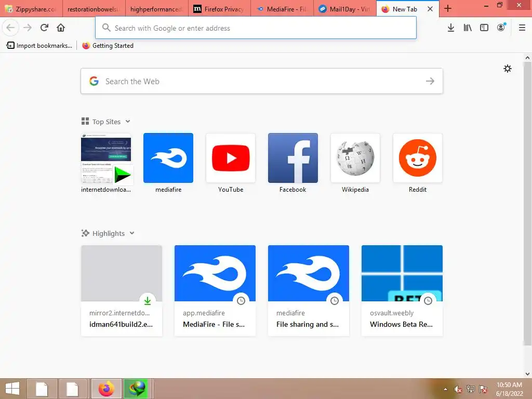
Task: Open mediafire File sharing highlight card
Action: click(x=309, y=291)
